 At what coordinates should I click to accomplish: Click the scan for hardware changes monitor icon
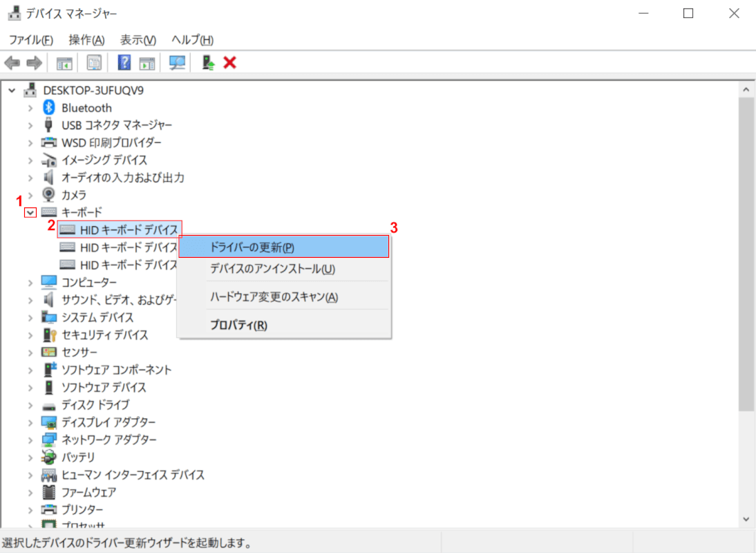point(178,63)
